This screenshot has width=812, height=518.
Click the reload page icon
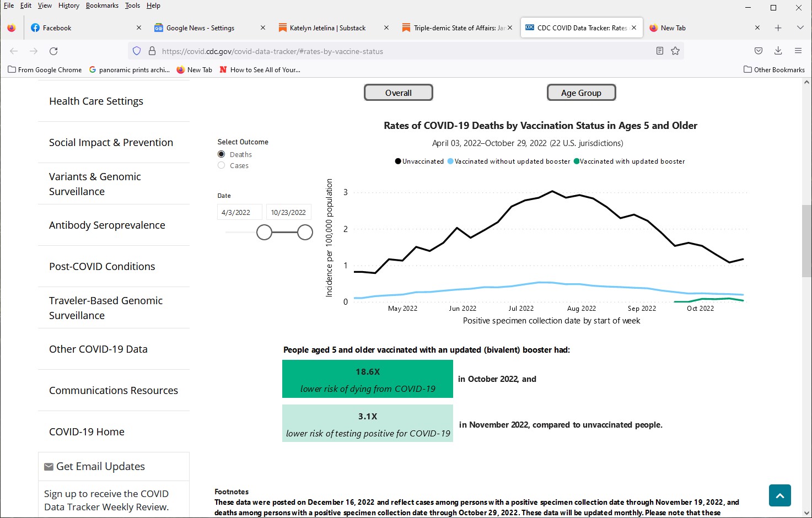click(x=53, y=51)
